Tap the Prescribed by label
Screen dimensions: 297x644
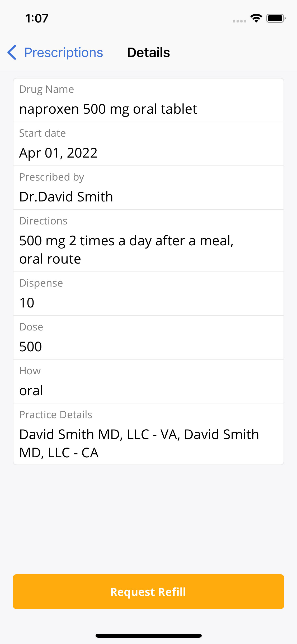51,177
